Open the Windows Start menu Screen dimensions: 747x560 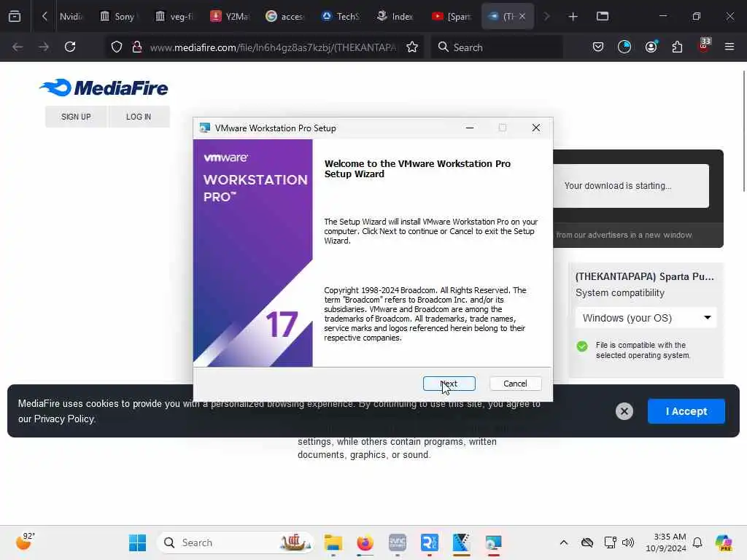(x=137, y=542)
